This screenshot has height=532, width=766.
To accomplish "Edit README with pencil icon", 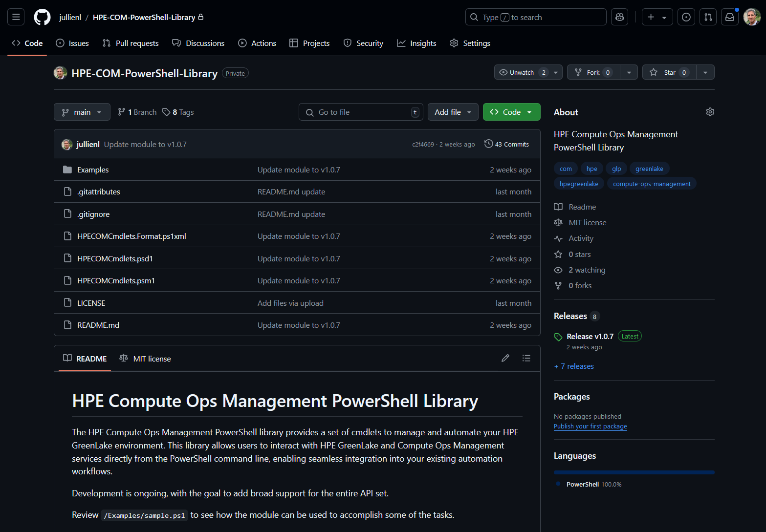I will [x=505, y=358].
